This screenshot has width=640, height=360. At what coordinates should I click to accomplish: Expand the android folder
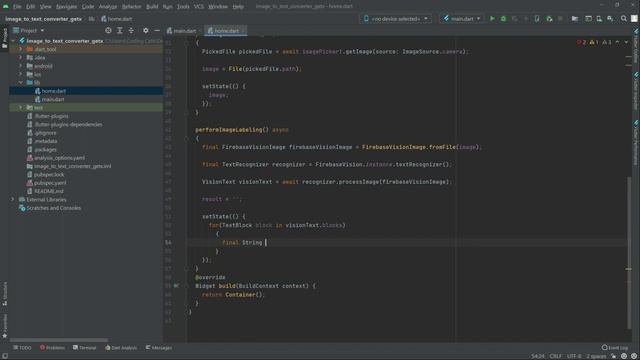coord(20,66)
